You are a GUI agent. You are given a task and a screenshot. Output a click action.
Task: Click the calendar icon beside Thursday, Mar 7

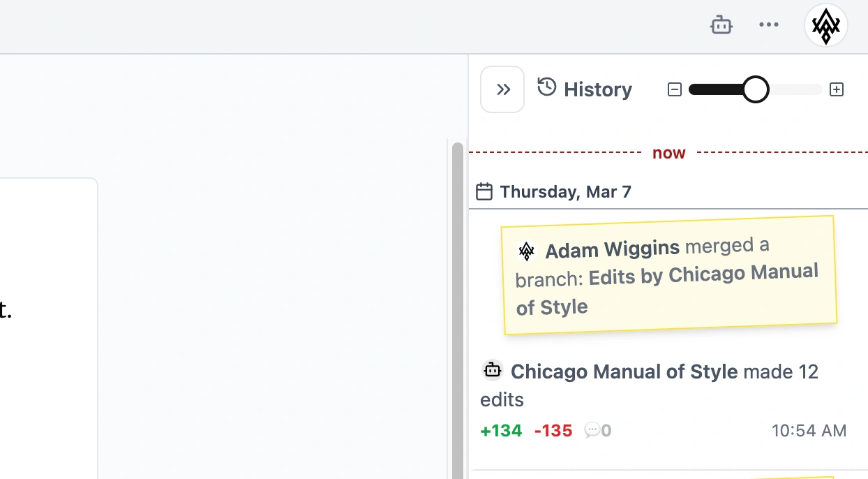coord(484,191)
